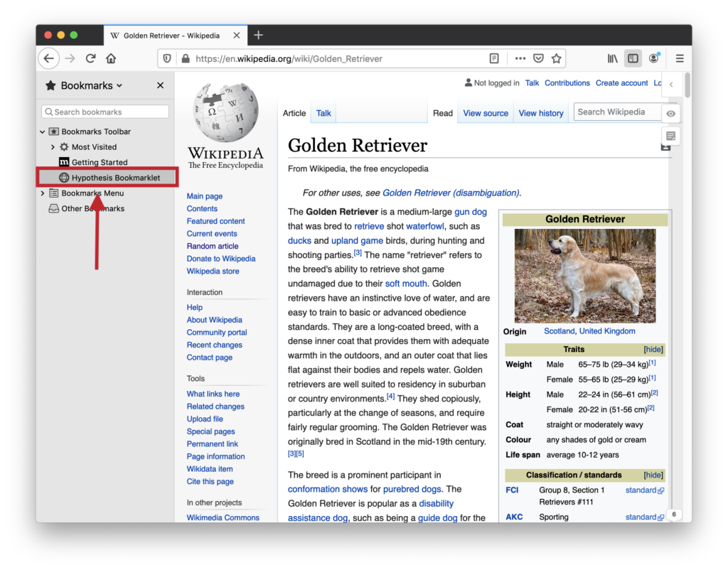This screenshot has height=570, width=728.
Task: View site security padlock info
Action: tap(186, 58)
